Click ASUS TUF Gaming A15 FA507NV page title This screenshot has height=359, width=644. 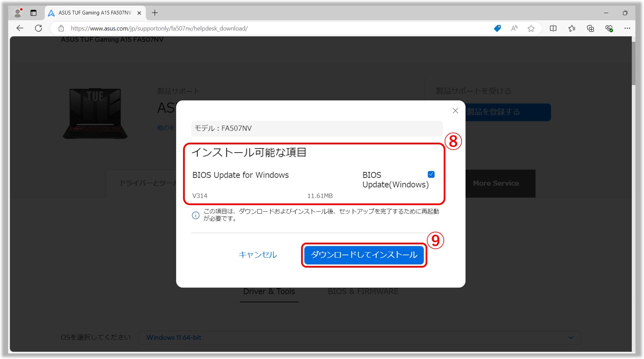coord(112,40)
